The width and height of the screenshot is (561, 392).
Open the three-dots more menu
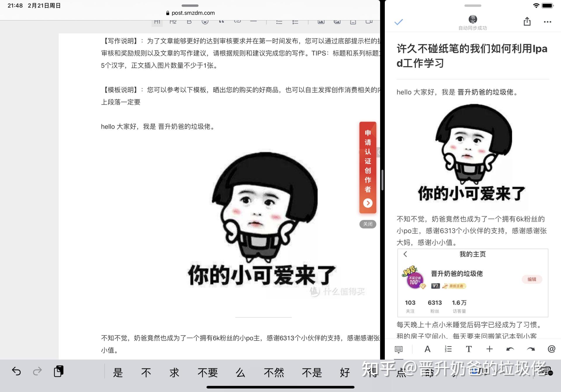click(547, 22)
